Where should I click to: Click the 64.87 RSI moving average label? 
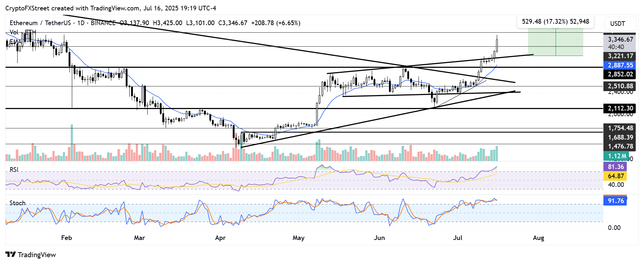(616, 176)
